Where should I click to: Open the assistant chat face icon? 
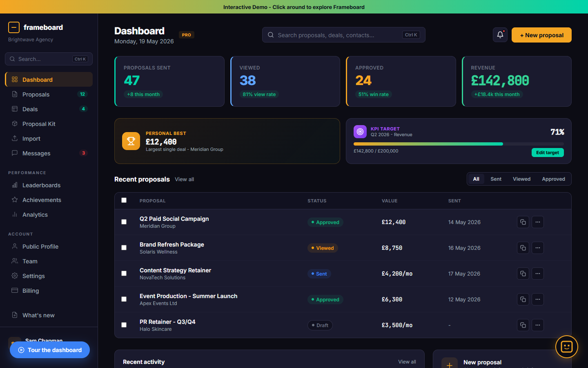tap(567, 347)
